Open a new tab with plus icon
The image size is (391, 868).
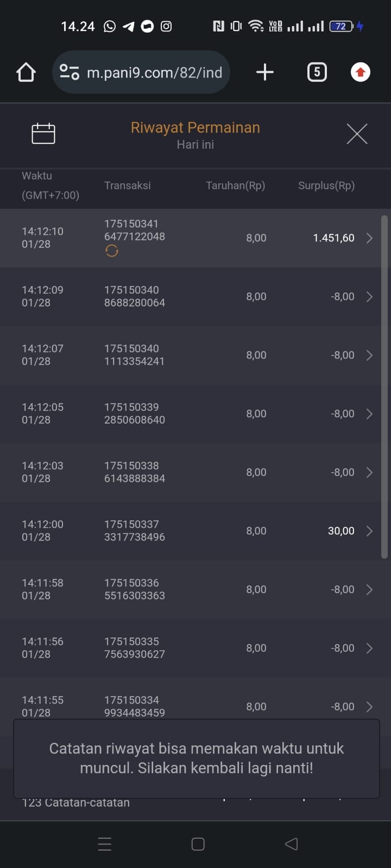264,72
